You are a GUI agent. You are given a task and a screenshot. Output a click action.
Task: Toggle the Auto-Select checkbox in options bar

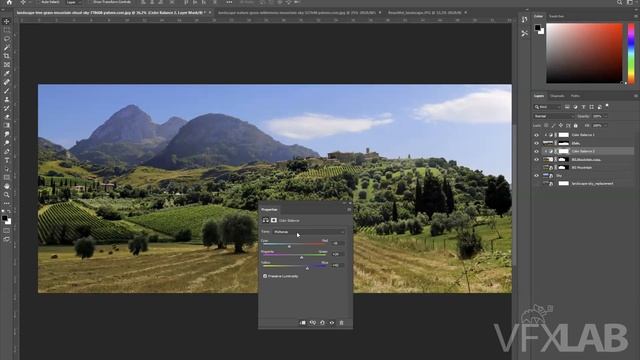tap(38, 2)
